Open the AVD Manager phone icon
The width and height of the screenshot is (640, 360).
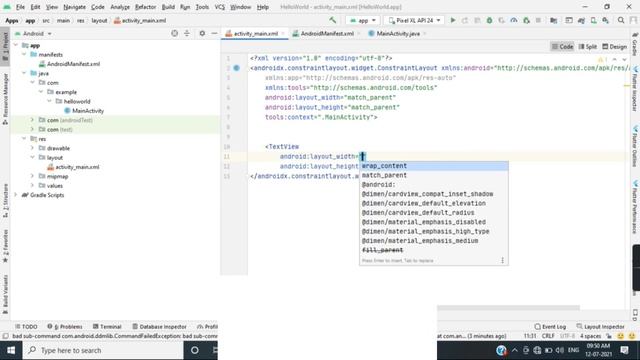point(593,20)
